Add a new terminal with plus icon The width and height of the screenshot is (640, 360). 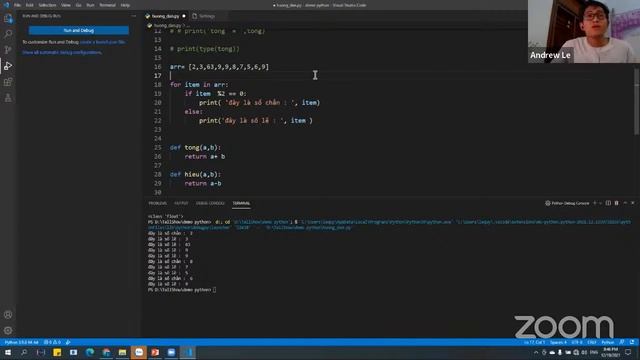[x=595, y=203]
